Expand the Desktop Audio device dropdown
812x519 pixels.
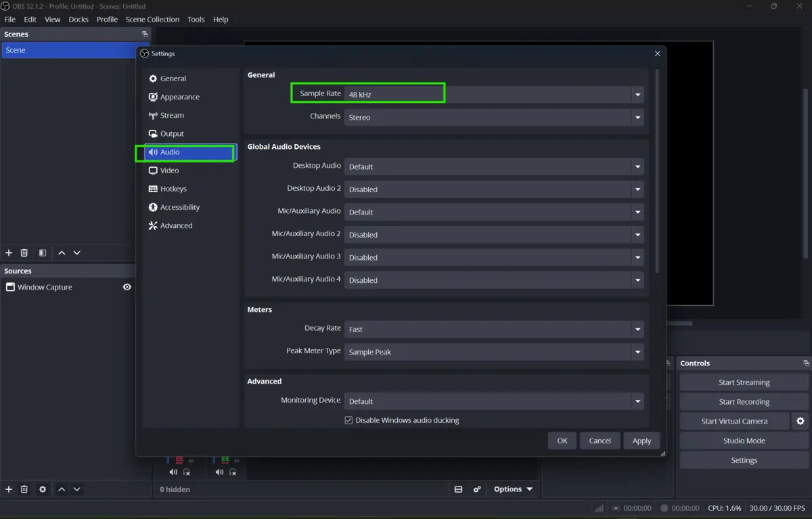494,166
